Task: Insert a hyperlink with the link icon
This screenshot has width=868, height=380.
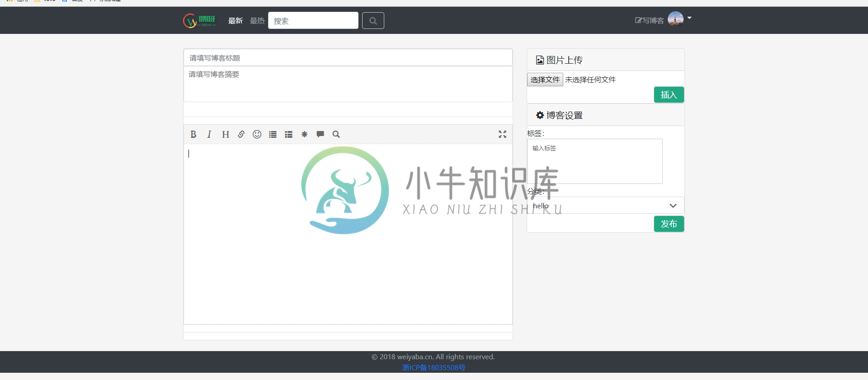Action: (x=241, y=134)
